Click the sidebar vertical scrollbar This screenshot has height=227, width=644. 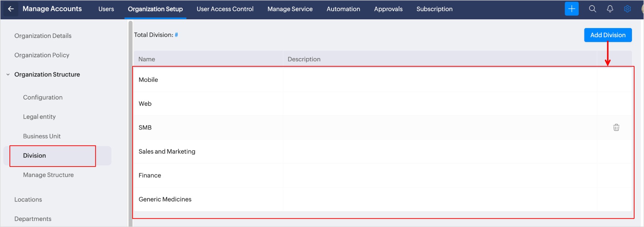pos(130,124)
